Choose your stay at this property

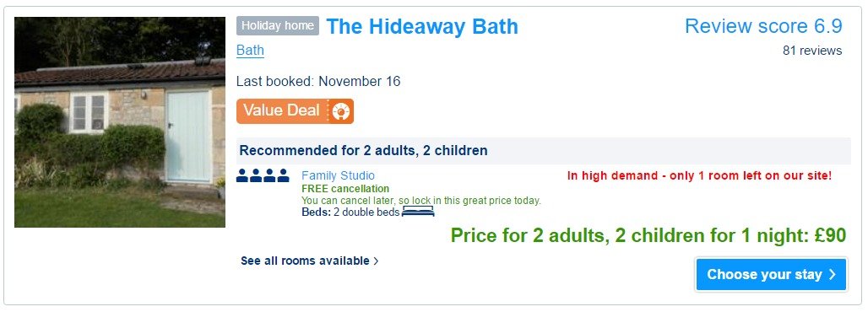point(771,274)
